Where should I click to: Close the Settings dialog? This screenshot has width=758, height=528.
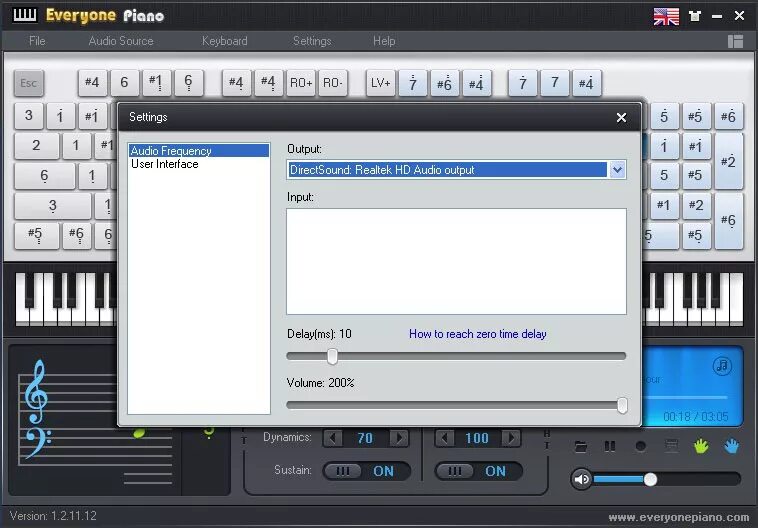[x=622, y=117]
